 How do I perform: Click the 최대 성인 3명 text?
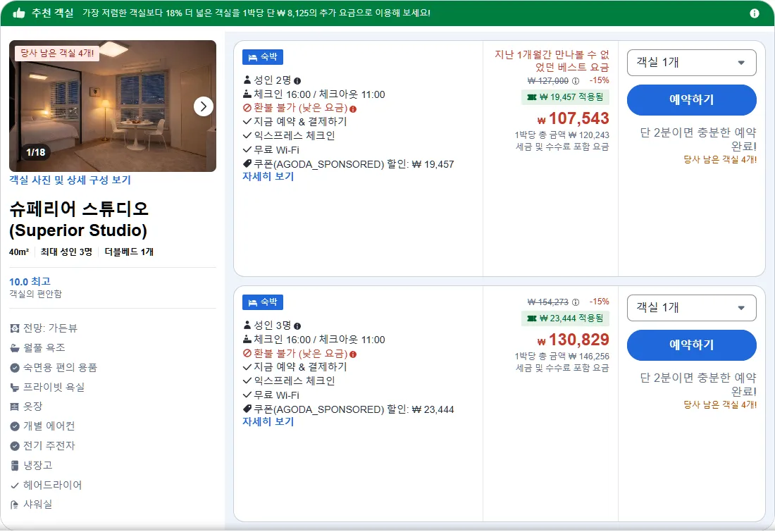66,252
